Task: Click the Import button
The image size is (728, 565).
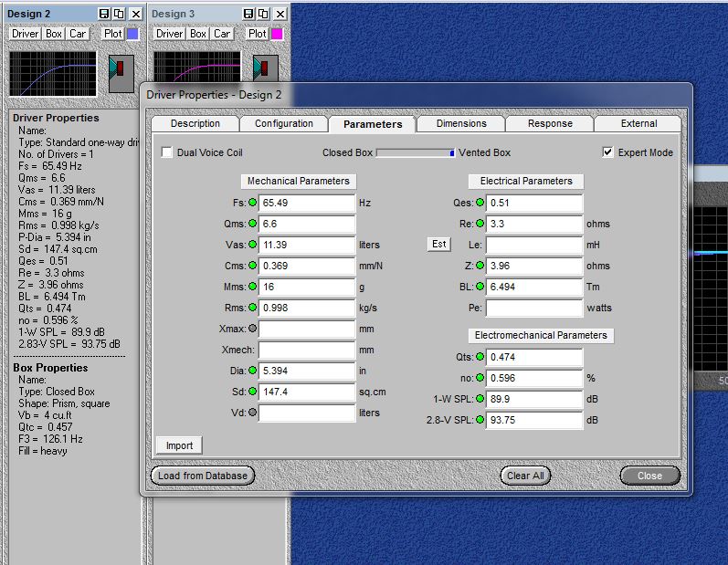Action: click(x=179, y=445)
